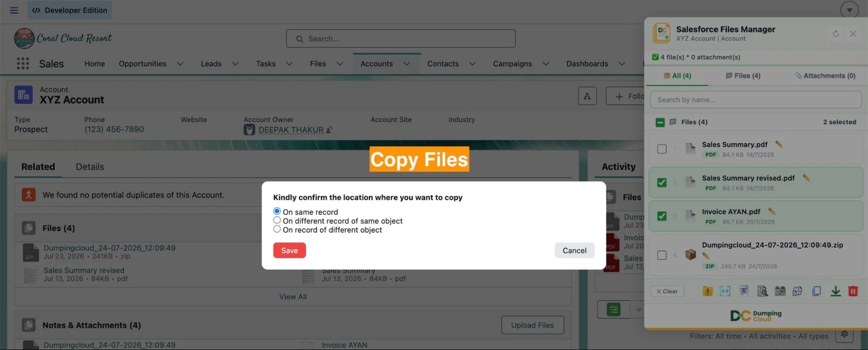
Task: Toggle the checkbox next to '4 file(s) * 0 attachment(s)'
Action: [x=655, y=57]
